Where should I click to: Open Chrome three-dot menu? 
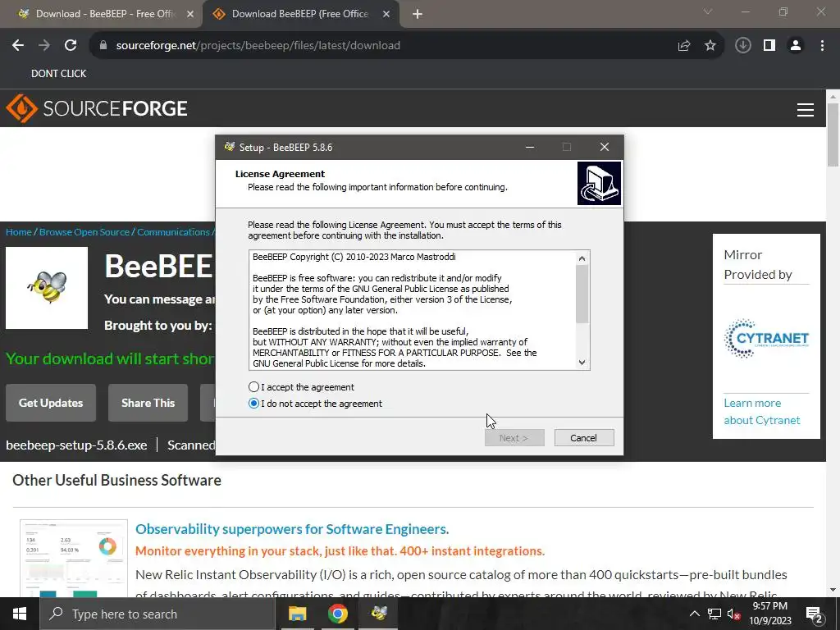click(x=822, y=46)
